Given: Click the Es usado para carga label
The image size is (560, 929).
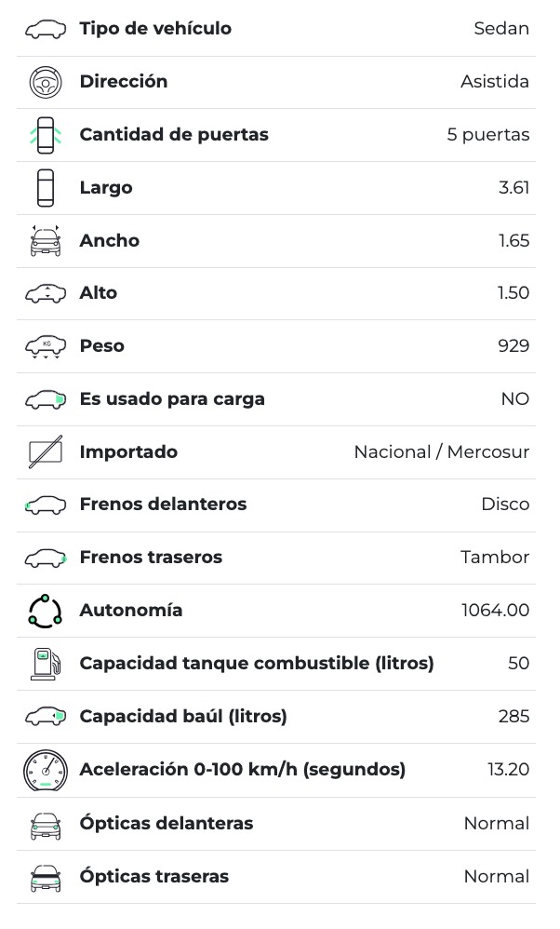Looking at the screenshot, I should pyautogui.click(x=172, y=399).
